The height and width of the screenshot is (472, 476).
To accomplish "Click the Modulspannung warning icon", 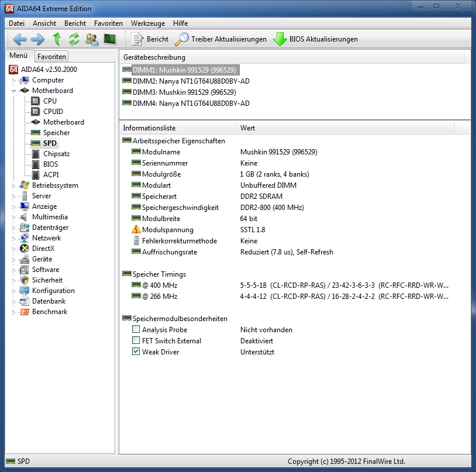I will click(136, 229).
